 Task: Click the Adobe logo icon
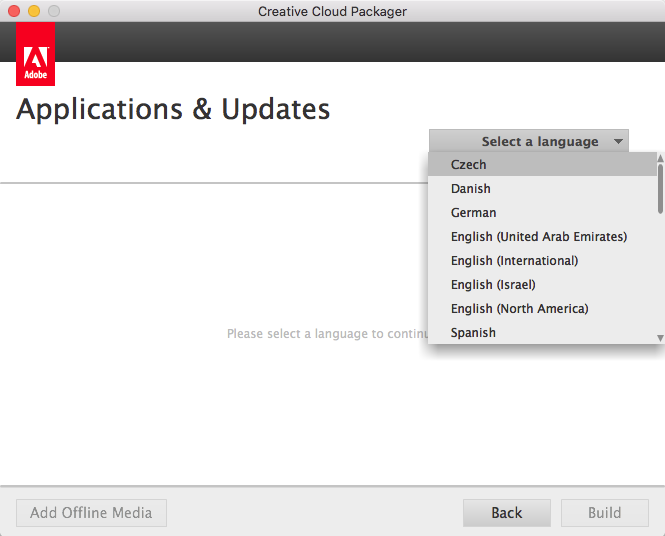click(36, 54)
